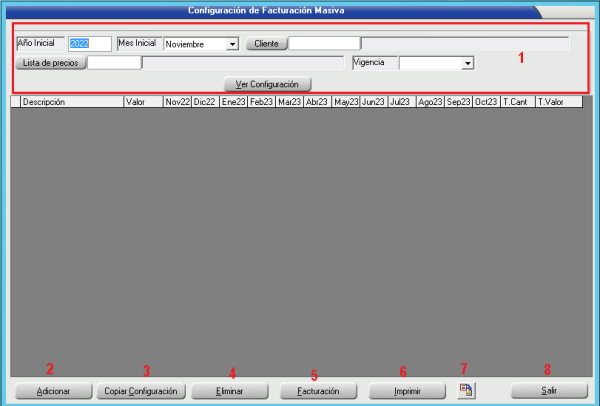The image size is (600, 406).
Task: Click the Eliminar button
Action: tap(230, 390)
